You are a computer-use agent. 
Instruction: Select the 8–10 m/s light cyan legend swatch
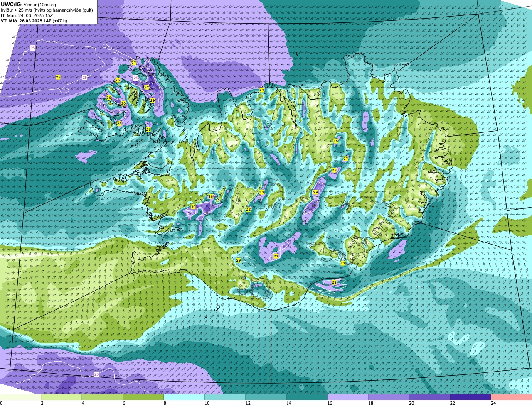[x=184, y=397]
